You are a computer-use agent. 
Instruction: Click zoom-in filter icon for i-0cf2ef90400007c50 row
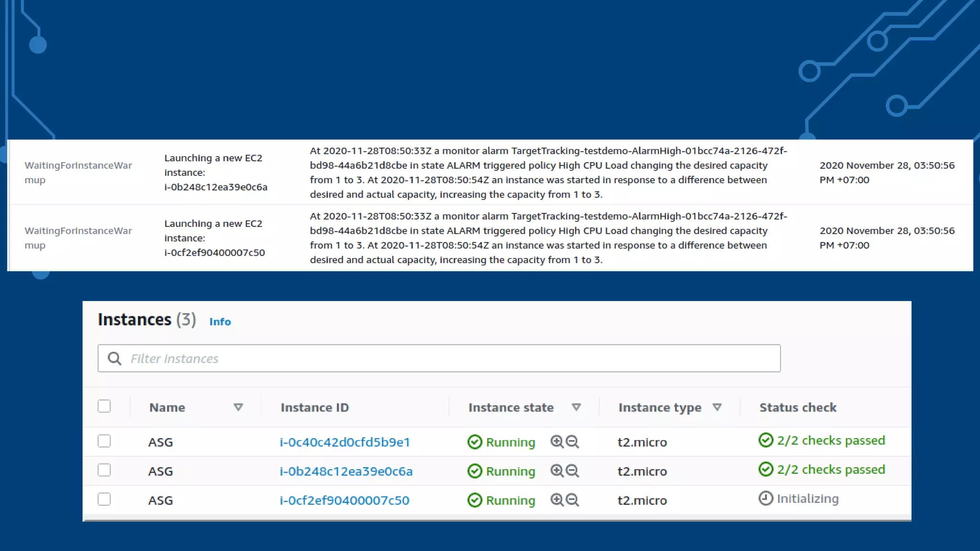click(x=557, y=500)
